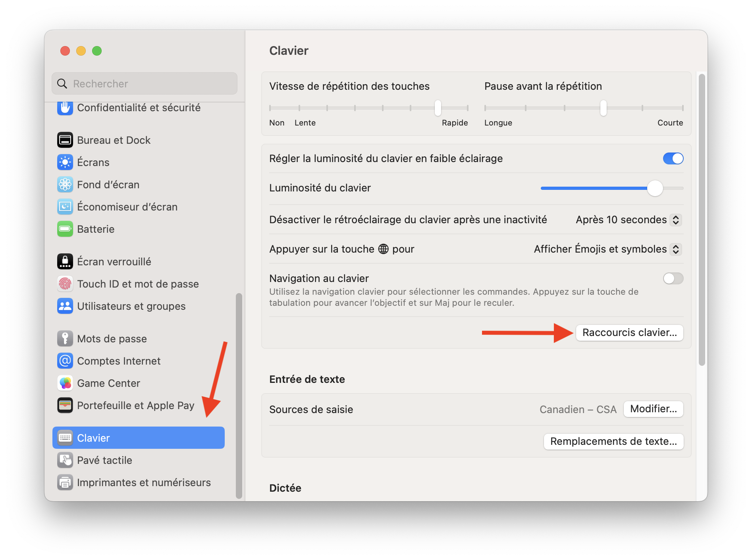Open Confidentialité et sécurité settings
The width and height of the screenshot is (752, 560).
pyautogui.click(x=139, y=108)
